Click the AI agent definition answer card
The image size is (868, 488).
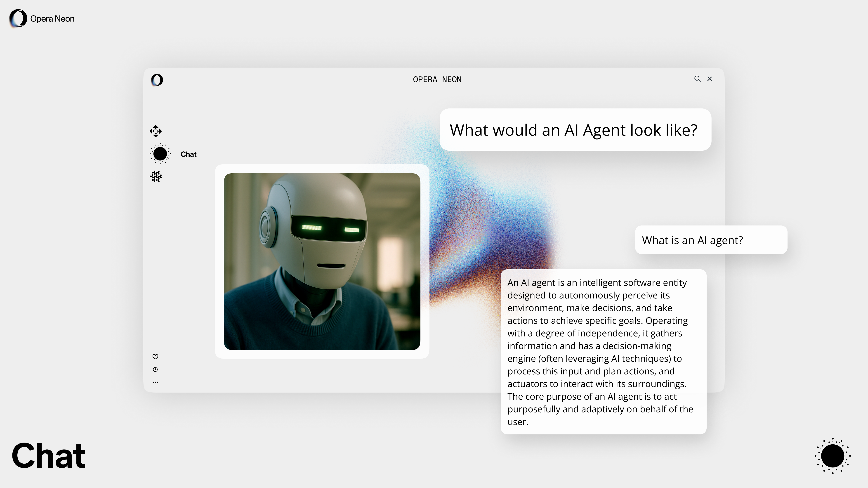point(603,352)
